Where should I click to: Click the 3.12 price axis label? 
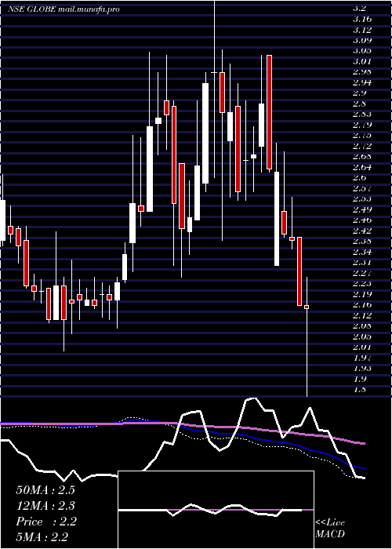362,30
